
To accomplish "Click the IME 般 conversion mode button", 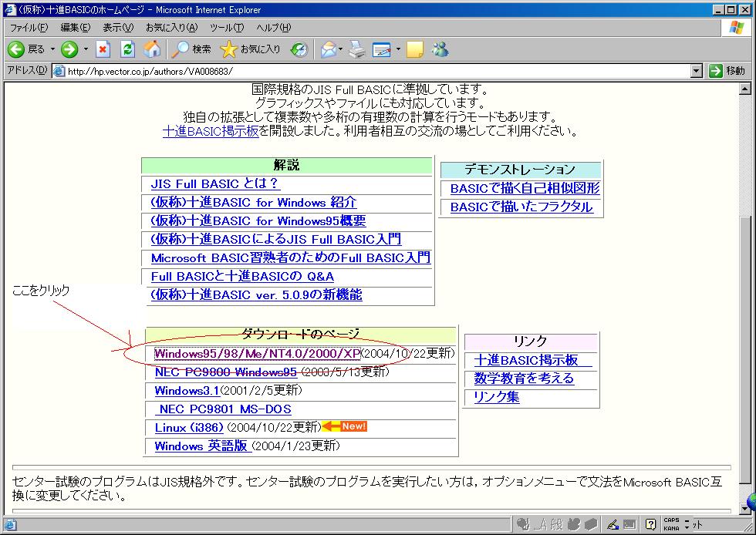I will pos(557,524).
